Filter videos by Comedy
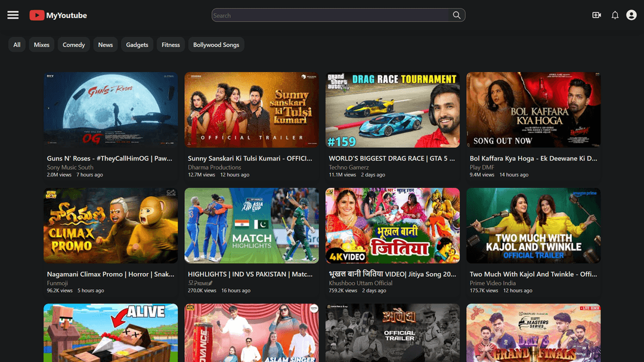This screenshot has width=644, height=362. coord(74,45)
